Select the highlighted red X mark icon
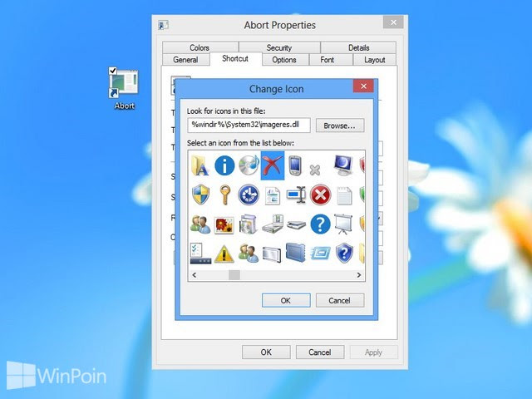Image resolution: width=532 pixels, height=399 pixels. (273, 165)
